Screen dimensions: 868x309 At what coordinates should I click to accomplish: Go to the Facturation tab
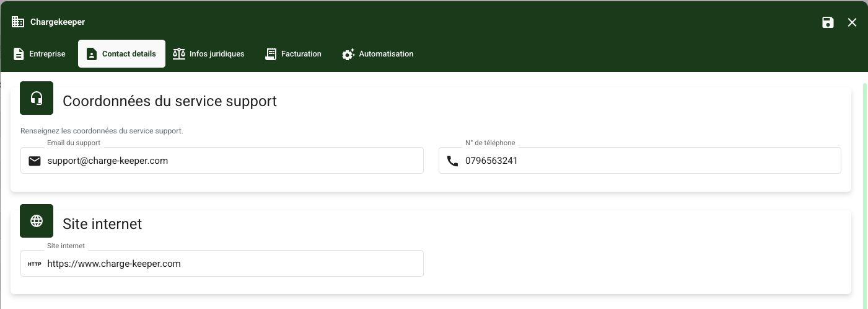tap(293, 54)
